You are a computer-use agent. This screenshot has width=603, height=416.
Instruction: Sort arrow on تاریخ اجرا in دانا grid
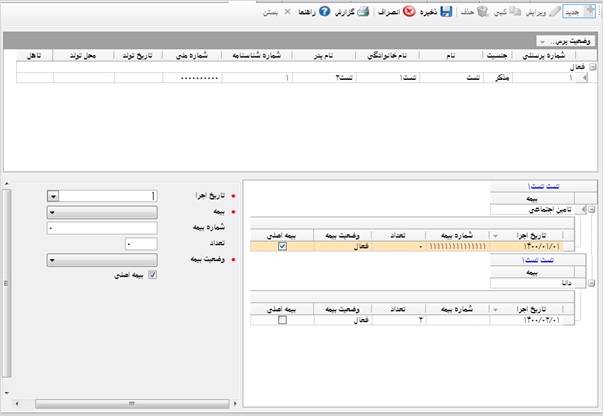(495, 310)
